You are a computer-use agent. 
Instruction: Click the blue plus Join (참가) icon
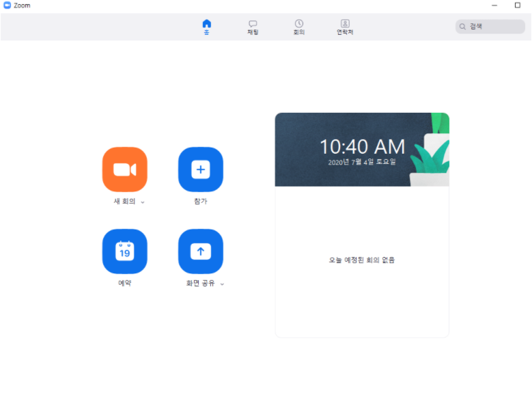[201, 169]
